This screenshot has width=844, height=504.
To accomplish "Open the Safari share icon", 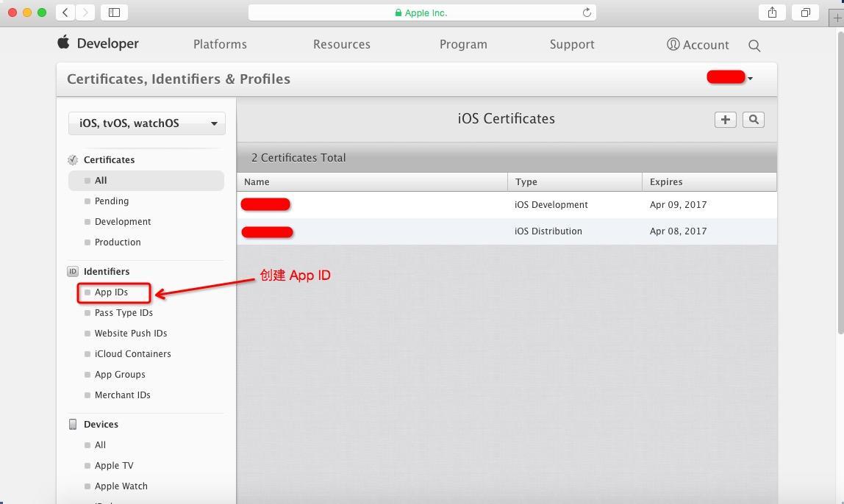I will pos(772,12).
